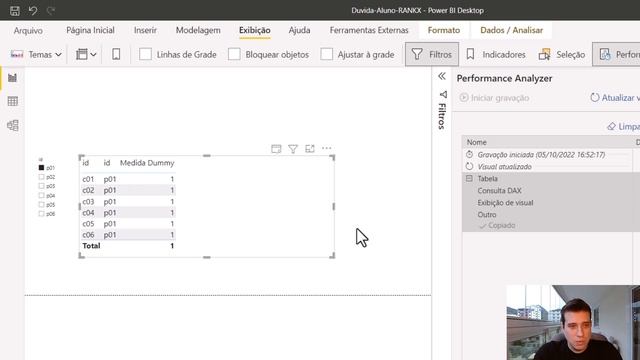
Task: Open the Data table view icon
Action: pos(13,101)
